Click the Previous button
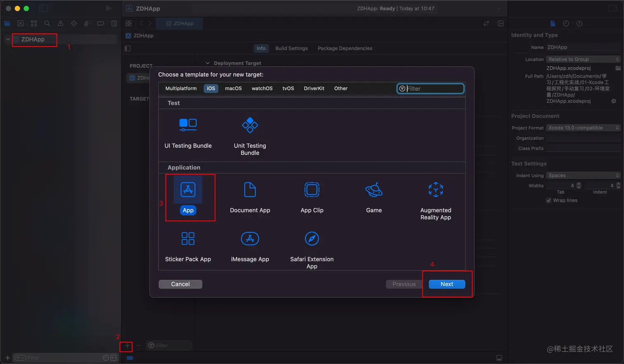Image resolution: width=624 pixels, height=364 pixels. (x=404, y=284)
